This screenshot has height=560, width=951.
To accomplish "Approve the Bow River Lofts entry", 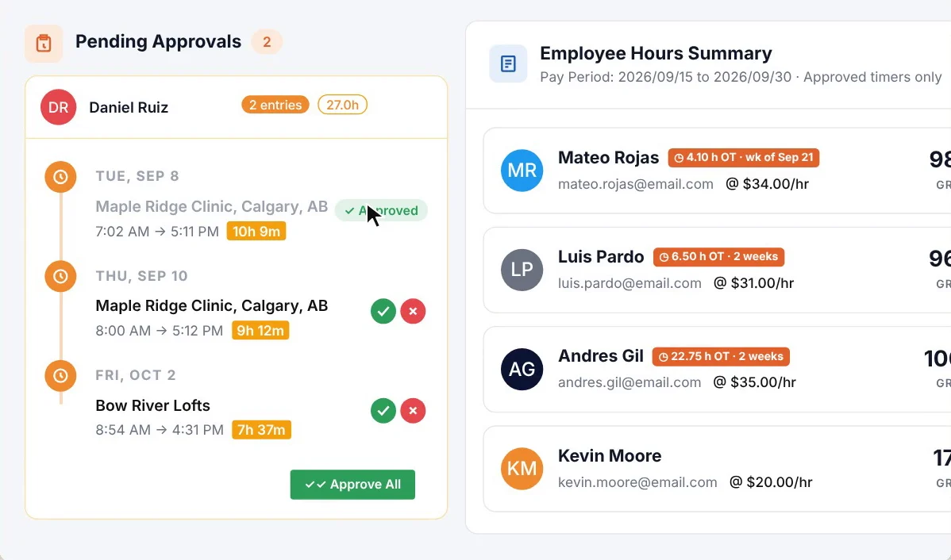I will click(x=383, y=411).
